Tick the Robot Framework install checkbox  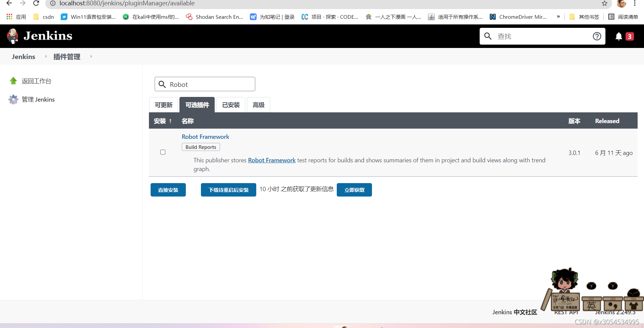pos(163,152)
